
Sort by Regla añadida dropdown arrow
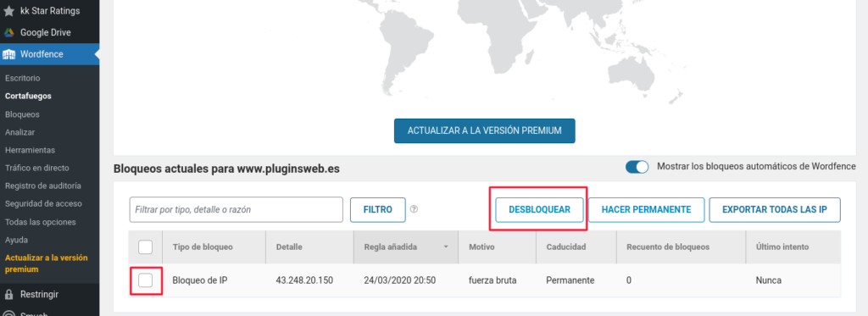point(446,247)
